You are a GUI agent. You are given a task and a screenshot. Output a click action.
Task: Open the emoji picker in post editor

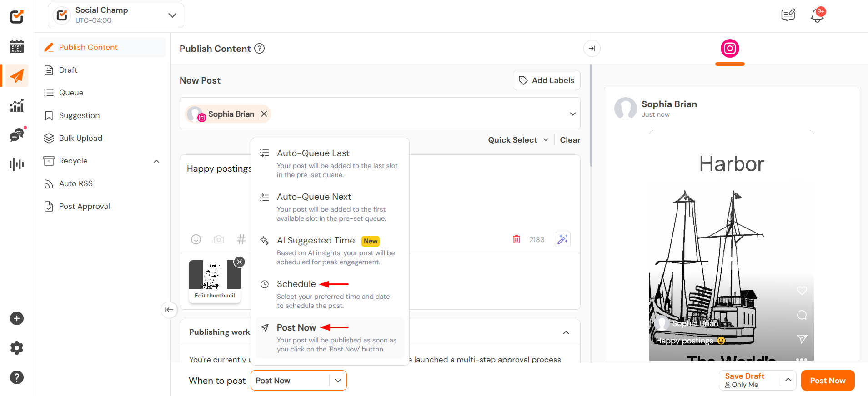[196, 239]
